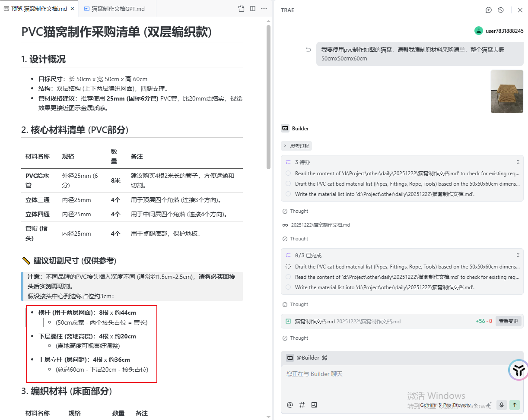
Task: Collapse the '3 待办' todo list
Action: click(518, 162)
